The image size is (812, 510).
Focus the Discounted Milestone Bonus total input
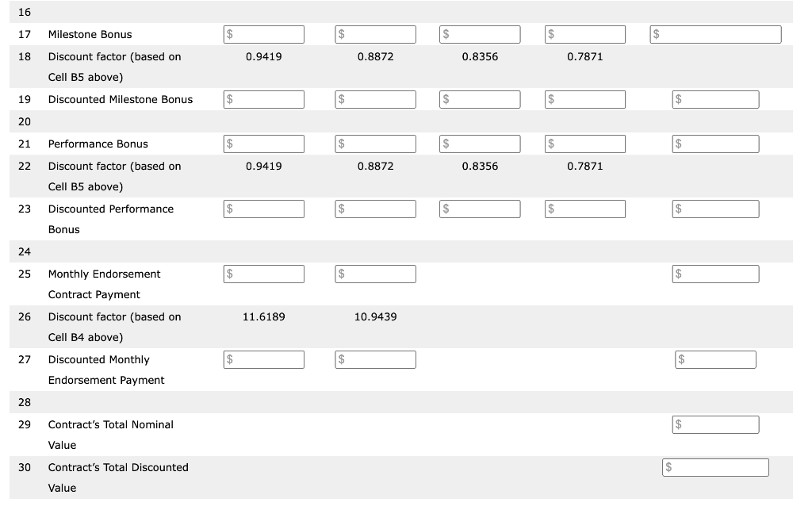(x=715, y=99)
